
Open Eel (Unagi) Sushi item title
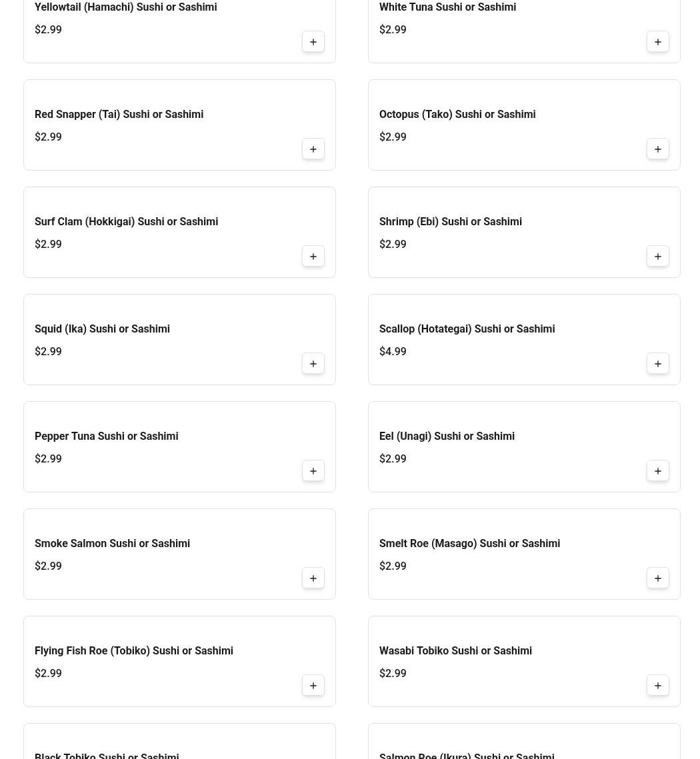(447, 436)
